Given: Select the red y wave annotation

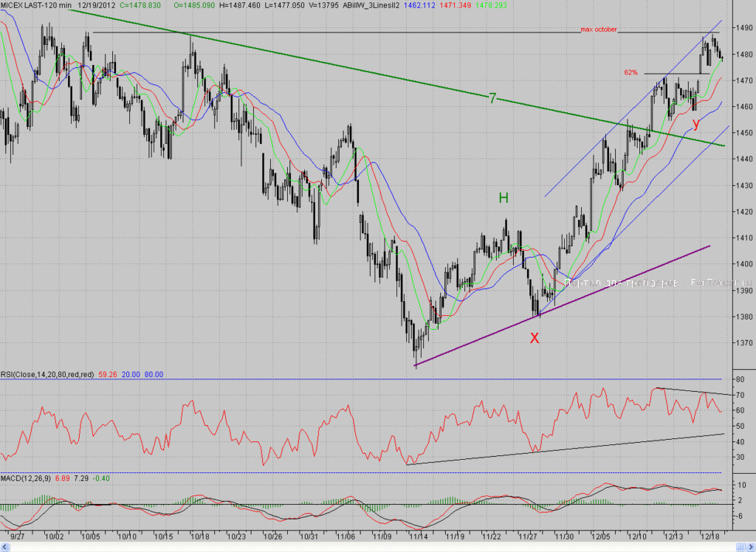Looking at the screenshot, I should click(x=695, y=123).
